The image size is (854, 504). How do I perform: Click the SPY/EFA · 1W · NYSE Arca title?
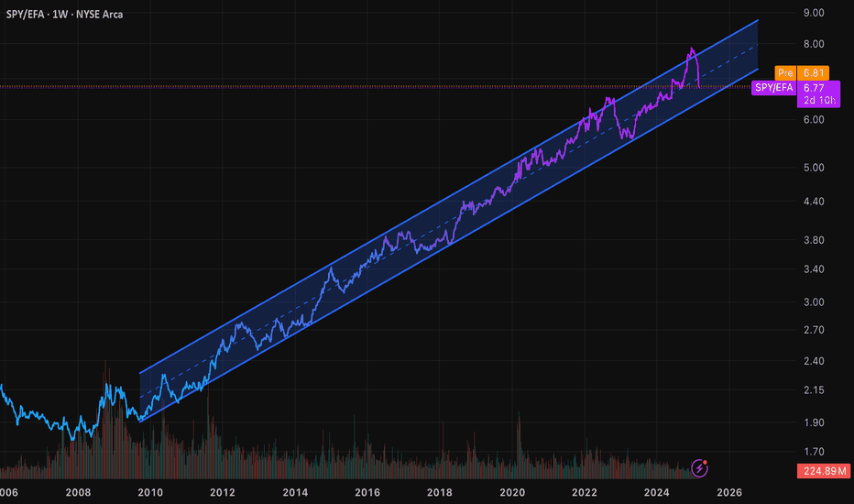tap(64, 15)
